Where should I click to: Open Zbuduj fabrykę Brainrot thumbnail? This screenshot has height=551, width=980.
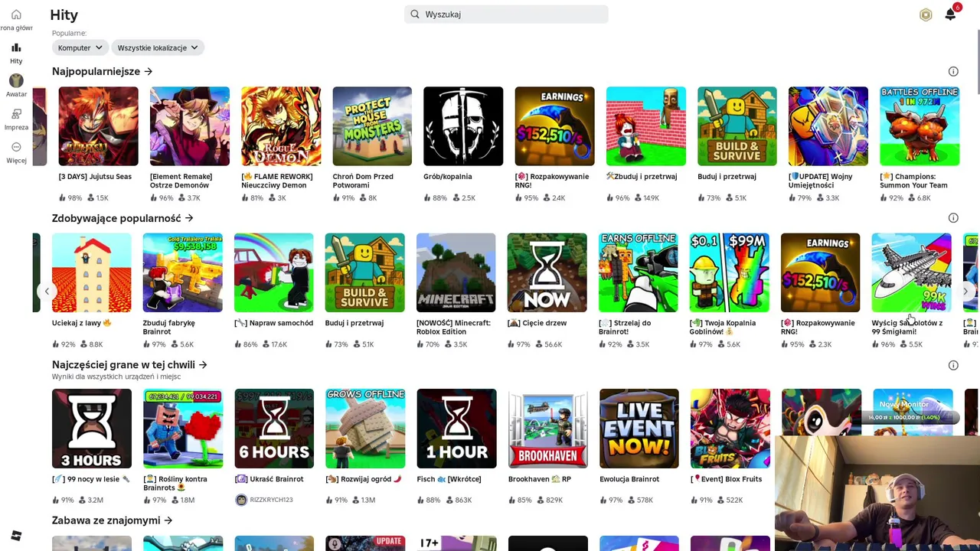(183, 272)
